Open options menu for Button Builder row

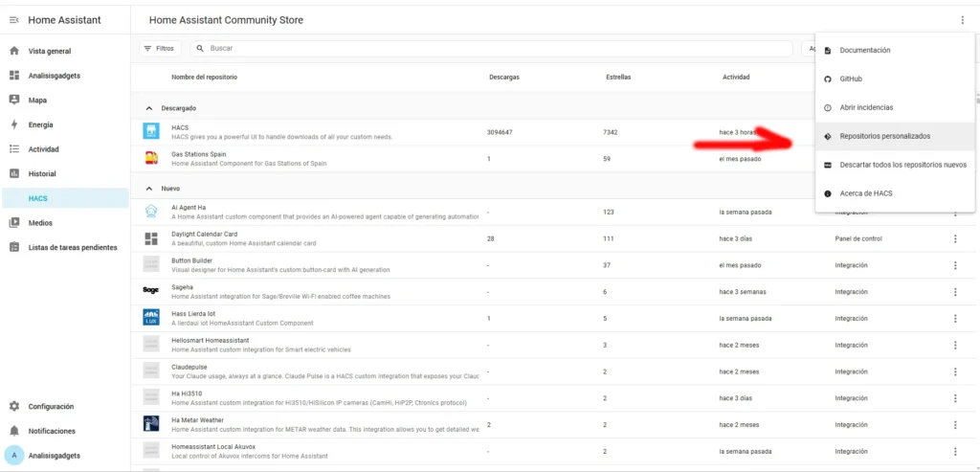click(955, 265)
